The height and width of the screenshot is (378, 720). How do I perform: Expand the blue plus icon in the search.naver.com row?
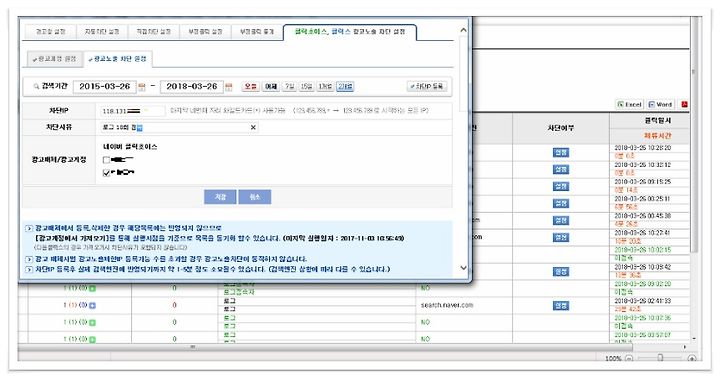coord(92,305)
